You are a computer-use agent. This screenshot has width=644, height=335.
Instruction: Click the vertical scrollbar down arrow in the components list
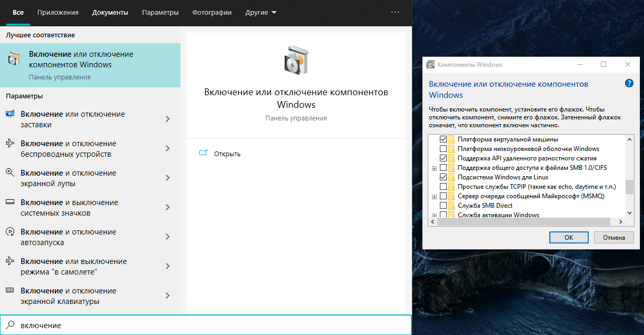(x=629, y=213)
